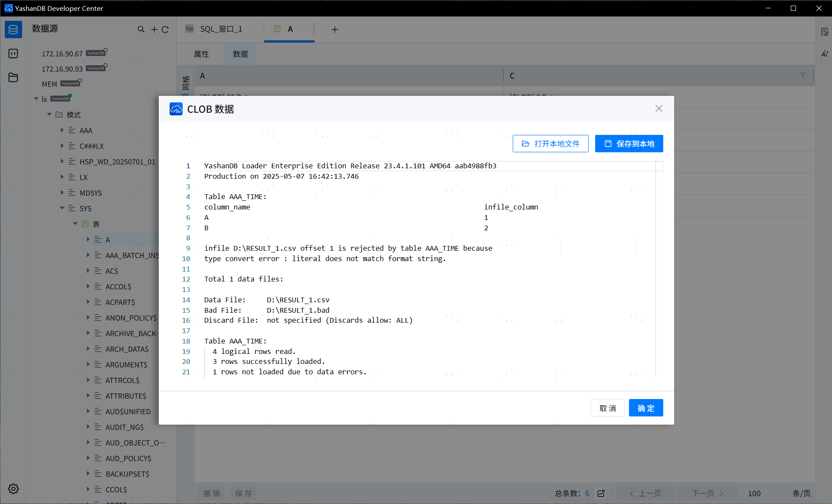Open the file folder sidebar icon
Viewport: 832px width, 504px height.
coord(13,78)
